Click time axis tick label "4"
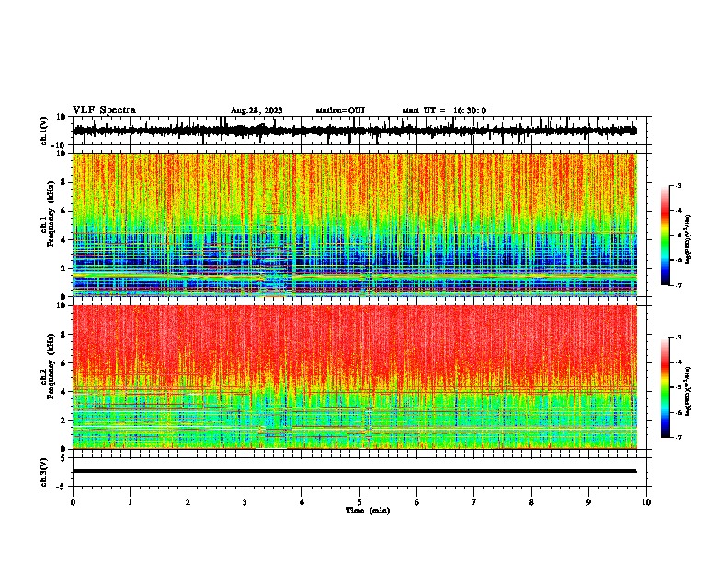 (302, 502)
